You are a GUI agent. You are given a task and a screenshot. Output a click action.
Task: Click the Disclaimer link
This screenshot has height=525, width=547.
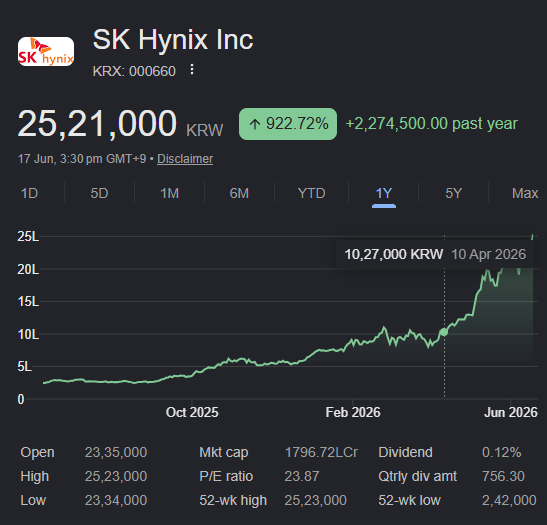[x=185, y=159]
